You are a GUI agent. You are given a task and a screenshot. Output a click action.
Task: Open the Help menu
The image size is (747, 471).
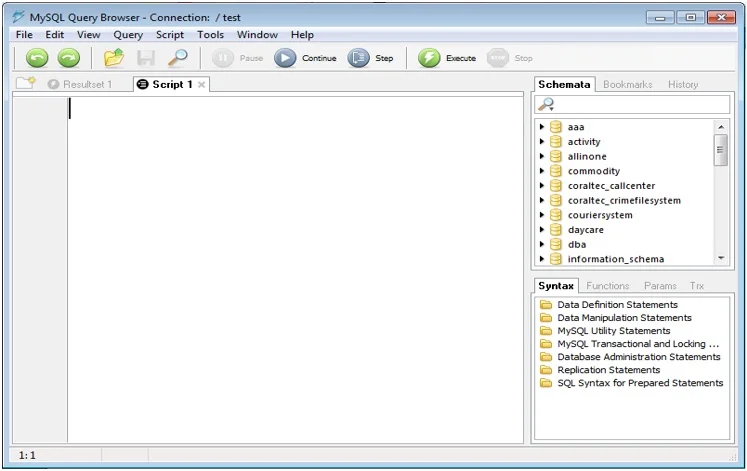click(302, 35)
